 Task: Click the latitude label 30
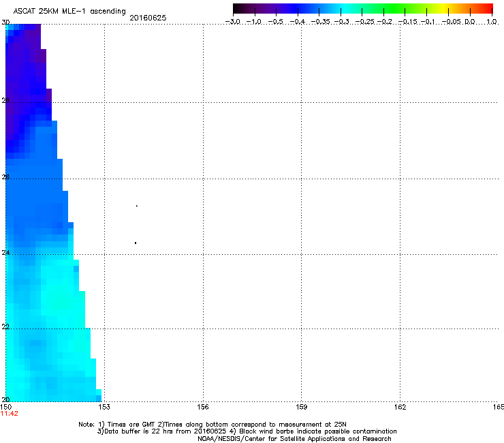tap(5, 22)
